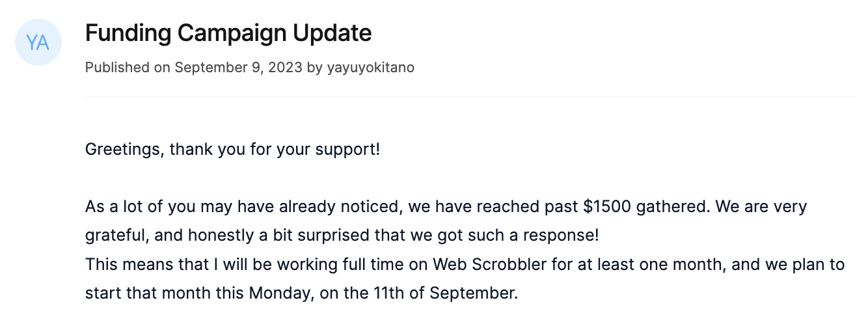Viewport: 868px width, 311px height.
Task: Click the 'Published on' label text
Action: click(128, 67)
